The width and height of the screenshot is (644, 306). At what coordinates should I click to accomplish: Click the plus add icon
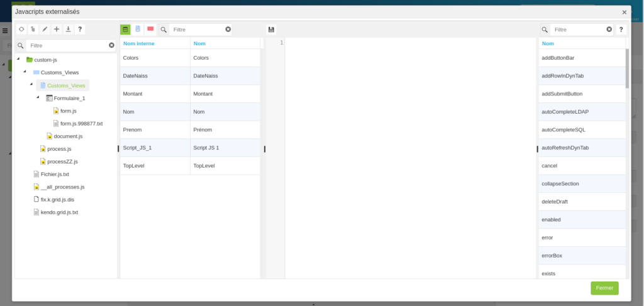[x=57, y=30]
